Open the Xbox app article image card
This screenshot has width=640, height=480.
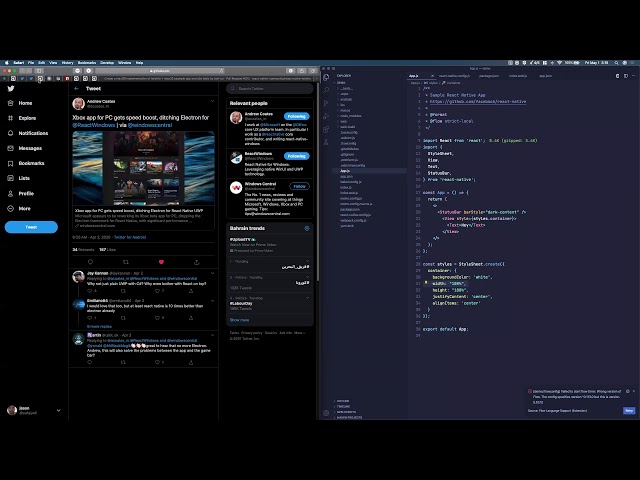143,168
